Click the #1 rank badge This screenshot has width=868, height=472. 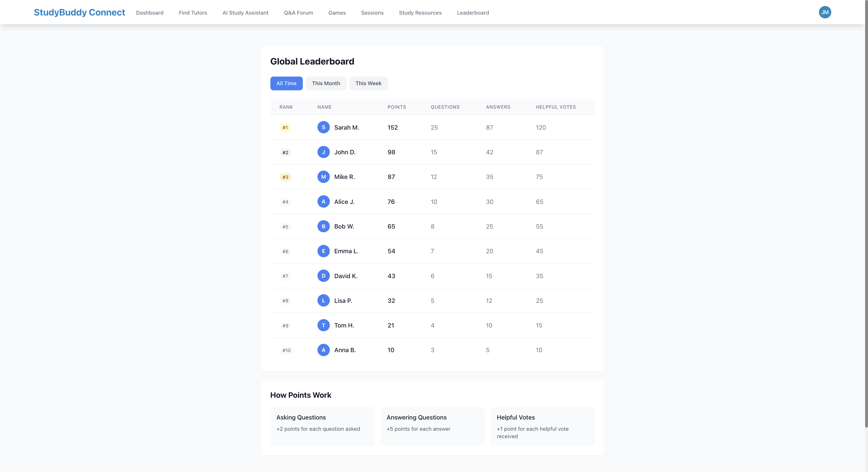coord(285,128)
